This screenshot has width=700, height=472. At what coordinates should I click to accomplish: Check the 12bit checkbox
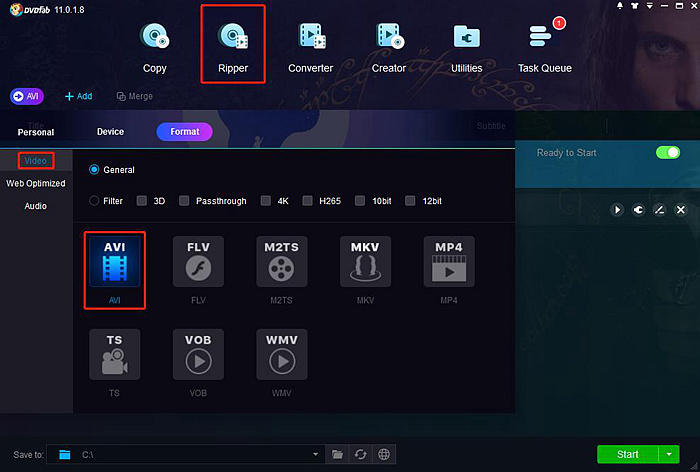tap(410, 201)
